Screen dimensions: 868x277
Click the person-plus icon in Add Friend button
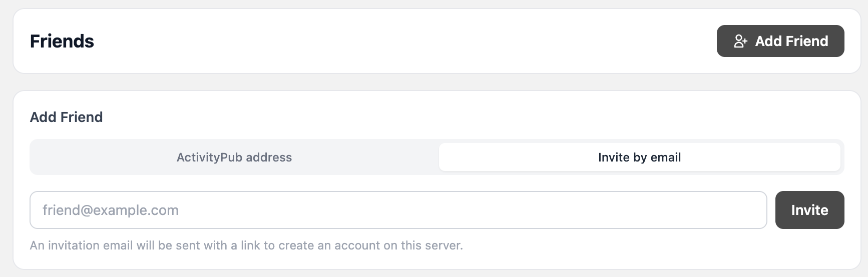(x=740, y=41)
